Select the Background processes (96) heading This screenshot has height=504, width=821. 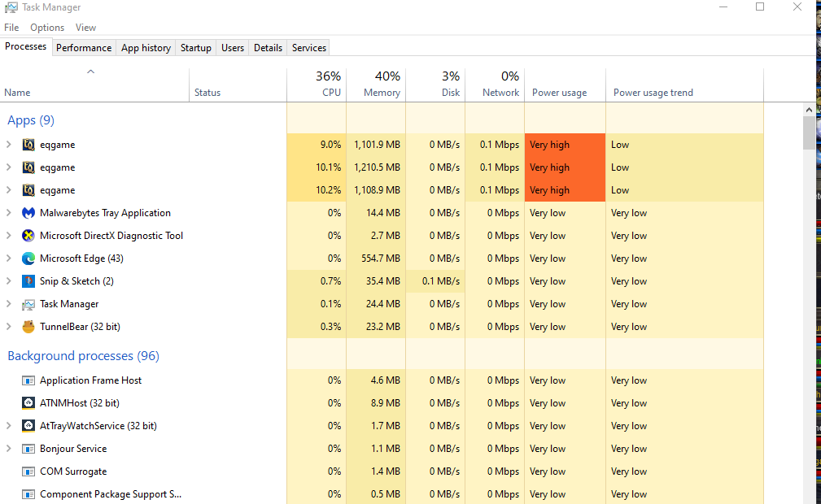click(83, 356)
